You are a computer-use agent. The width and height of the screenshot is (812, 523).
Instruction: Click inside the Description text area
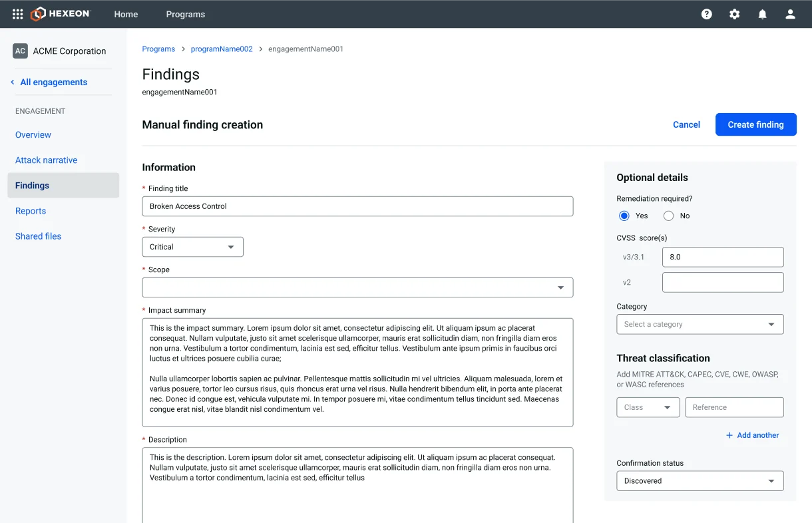(357, 485)
